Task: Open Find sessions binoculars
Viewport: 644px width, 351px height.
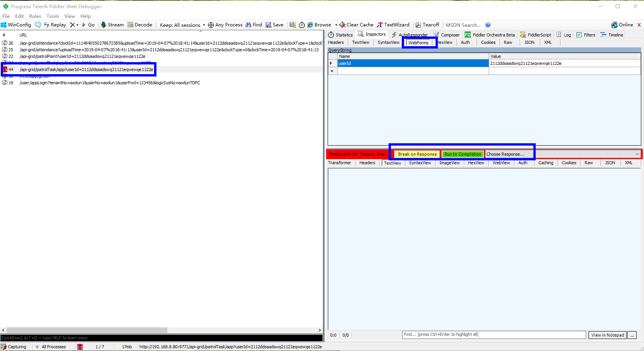Action: point(253,25)
